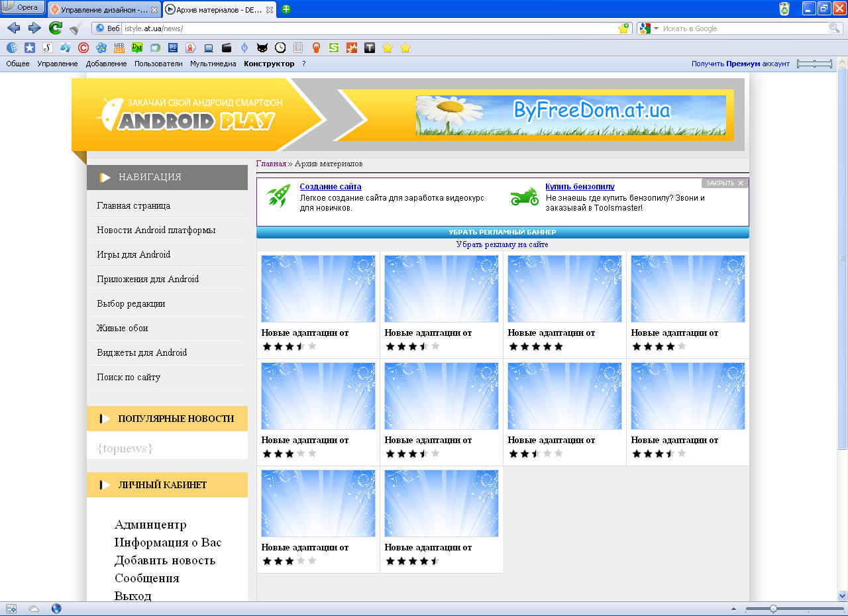This screenshot has height=616, width=848.
Task: Open the globe bookmark icon in bookmarks bar
Action: (x=12, y=48)
